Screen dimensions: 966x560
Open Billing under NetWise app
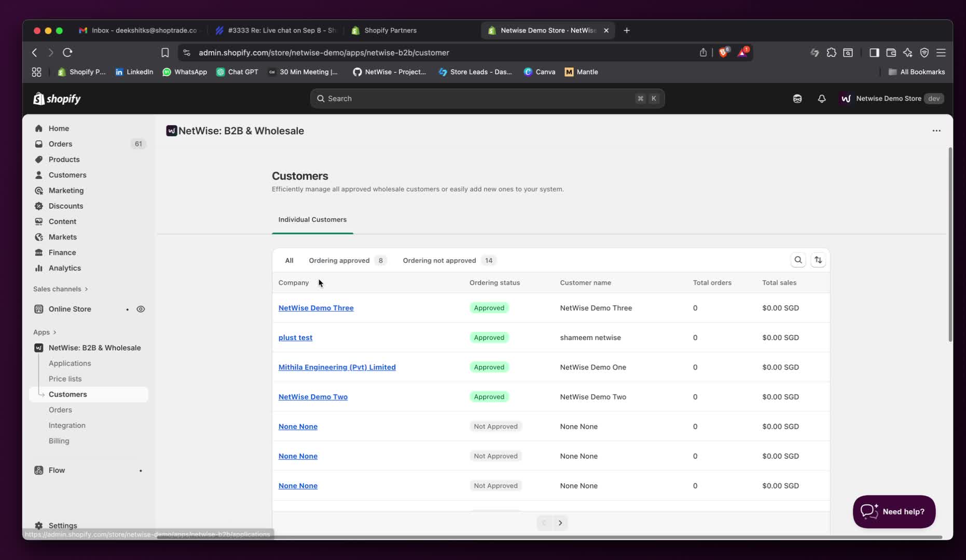point(59,441)
